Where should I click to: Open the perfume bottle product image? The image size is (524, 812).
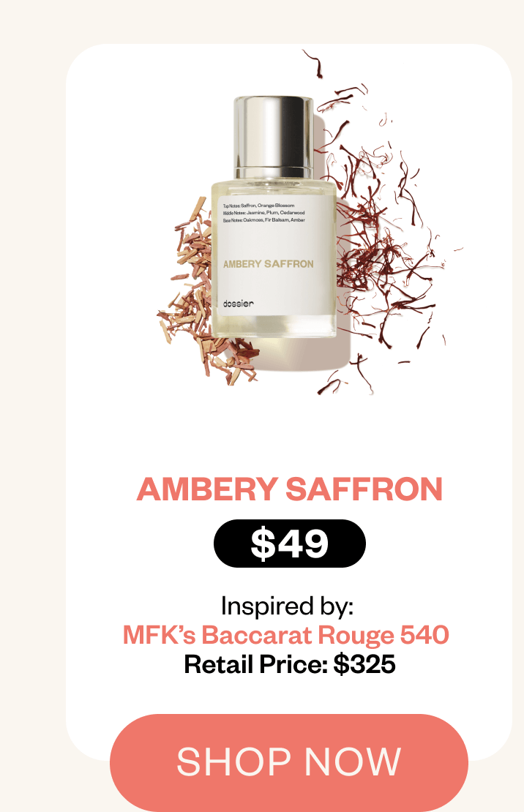(274, 217)
